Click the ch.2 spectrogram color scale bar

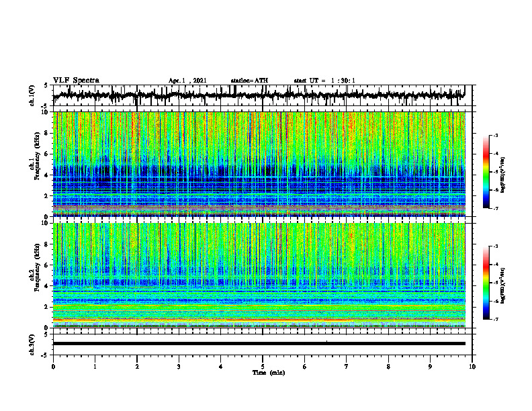click(486, 283)
